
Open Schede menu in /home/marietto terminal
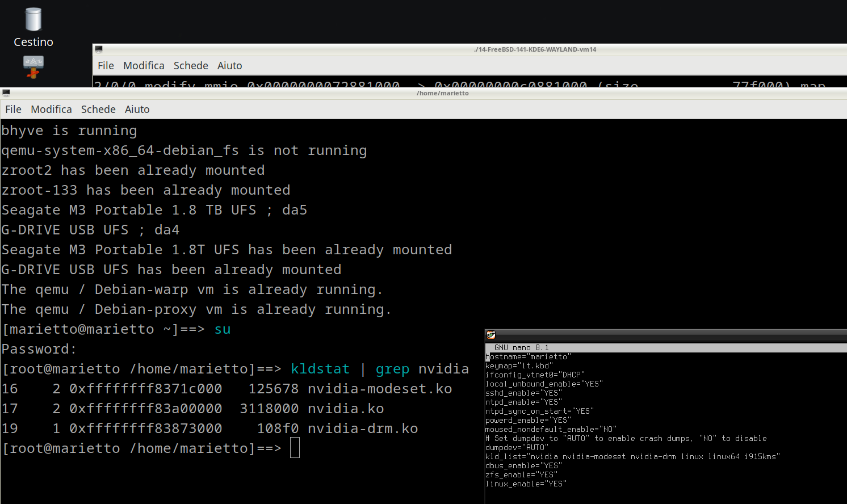(x=98, y=109)
